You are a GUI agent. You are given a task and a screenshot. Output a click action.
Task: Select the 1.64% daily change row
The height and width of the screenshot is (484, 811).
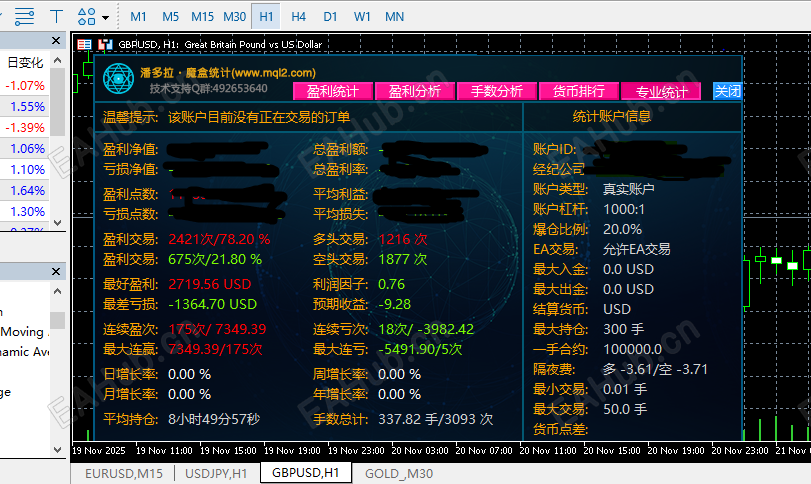coord(27,190)
